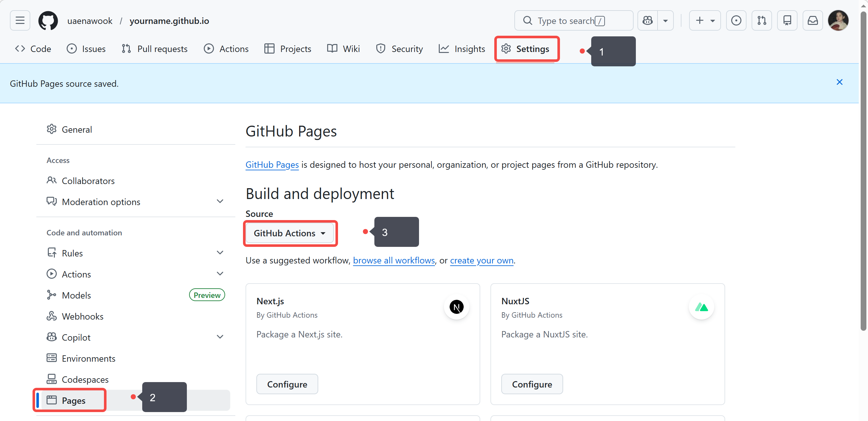Screen dimensions: 868x421
Task: Open the user avatar menu
Action: pos(838,20)
